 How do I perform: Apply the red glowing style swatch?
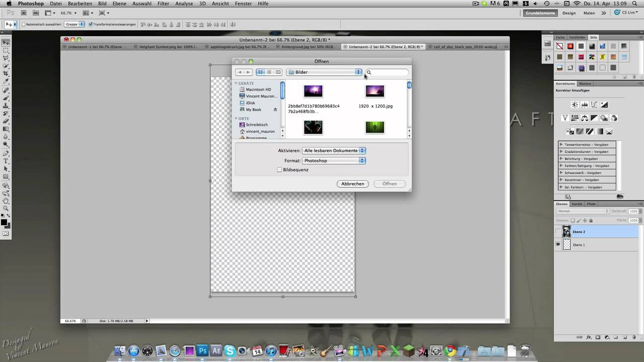click(570, 46)
